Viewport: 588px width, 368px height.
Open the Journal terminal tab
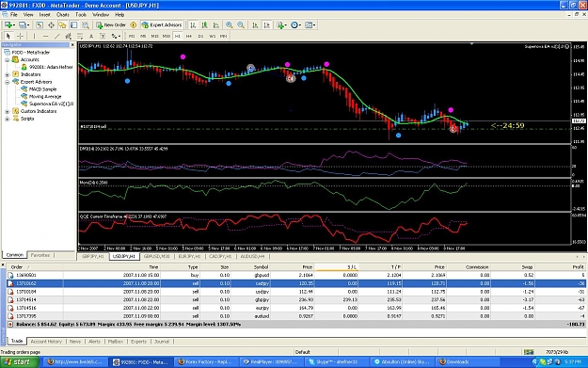pos(162,342)
